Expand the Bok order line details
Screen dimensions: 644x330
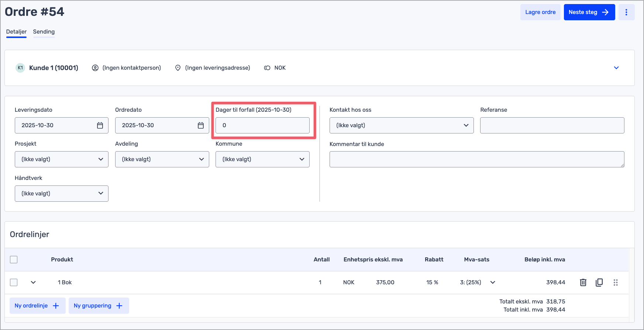pyautogui.click(x=33, y=282)
